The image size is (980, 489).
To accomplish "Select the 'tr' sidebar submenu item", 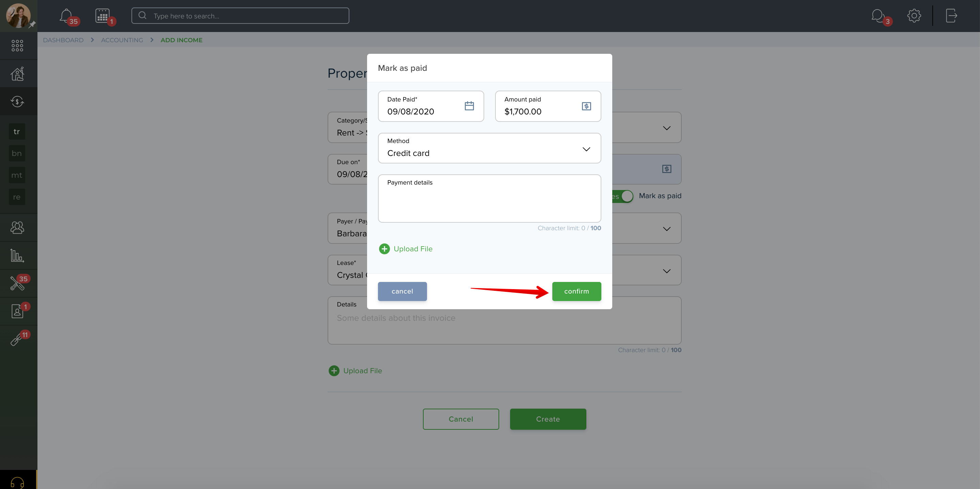I will click(17, 132).
